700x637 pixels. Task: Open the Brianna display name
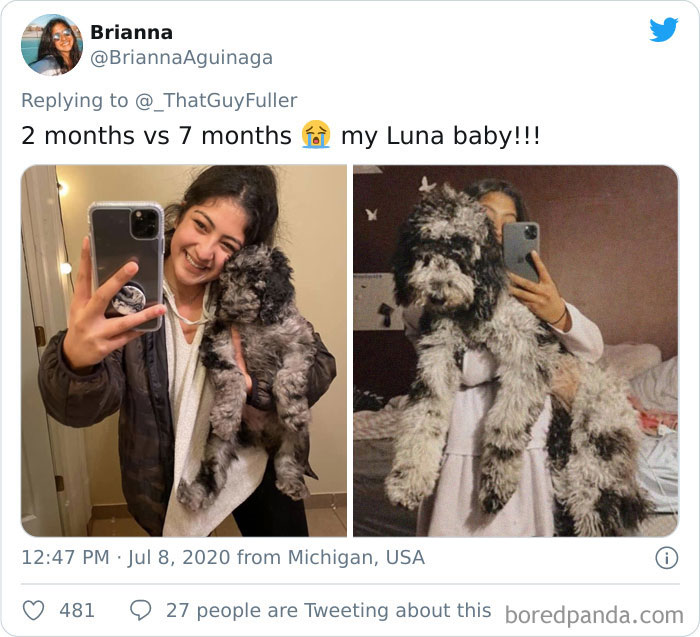click(x=131, y=33)
